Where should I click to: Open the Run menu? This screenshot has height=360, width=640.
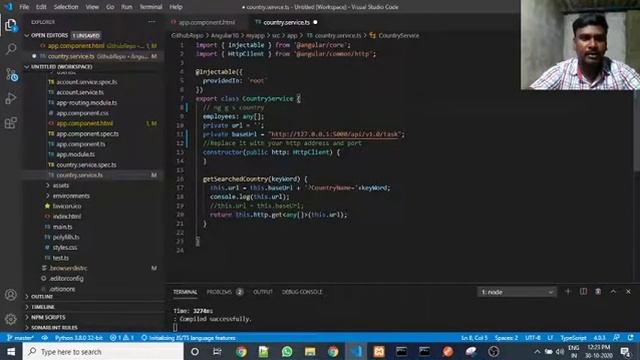point(127,7)
